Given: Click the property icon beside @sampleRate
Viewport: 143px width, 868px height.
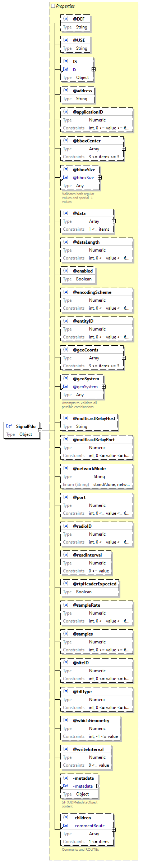Looking at the screenshot, I should 66,605.
